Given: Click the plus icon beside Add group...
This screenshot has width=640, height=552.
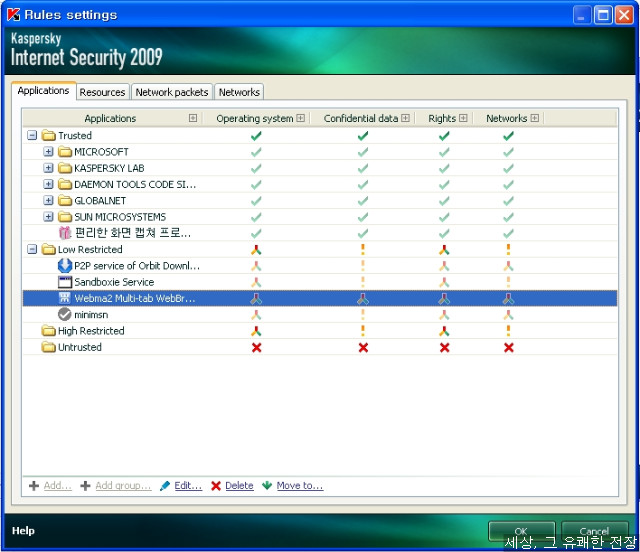Looking at the screenshot, I should coord(85,485).
